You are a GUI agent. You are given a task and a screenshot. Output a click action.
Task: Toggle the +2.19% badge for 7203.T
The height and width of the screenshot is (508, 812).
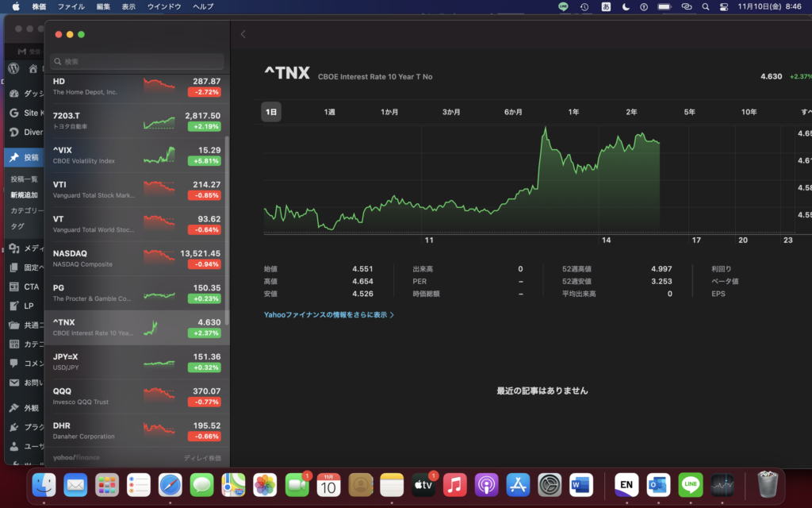(x=204, y=127)
